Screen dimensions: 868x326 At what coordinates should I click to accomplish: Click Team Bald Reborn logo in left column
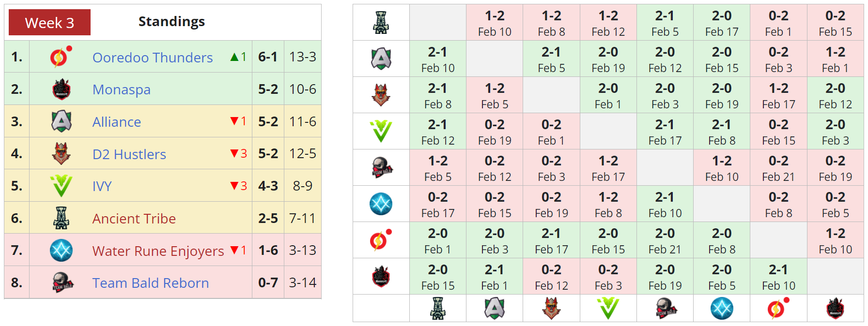381,167
